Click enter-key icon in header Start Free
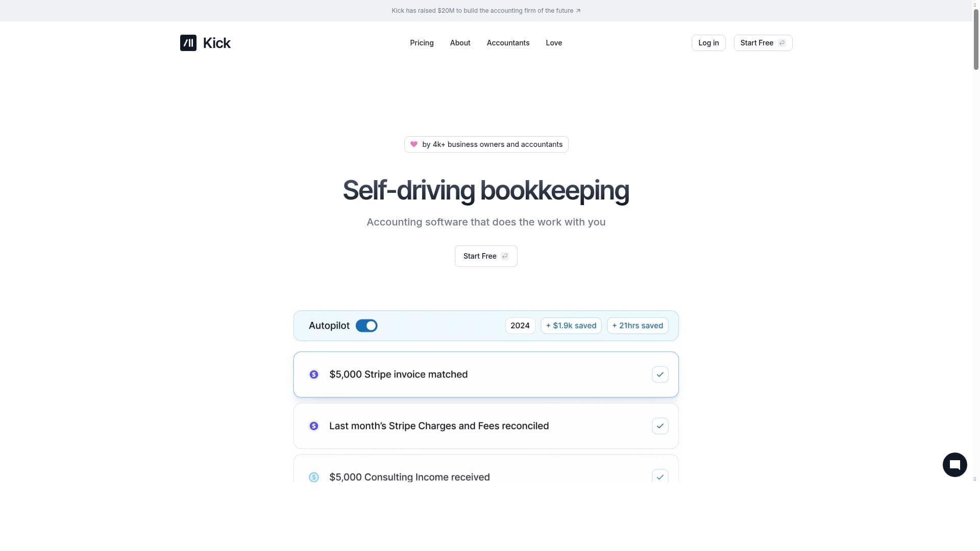Viewport: 980px width, 551px height. tap(781, 43)
